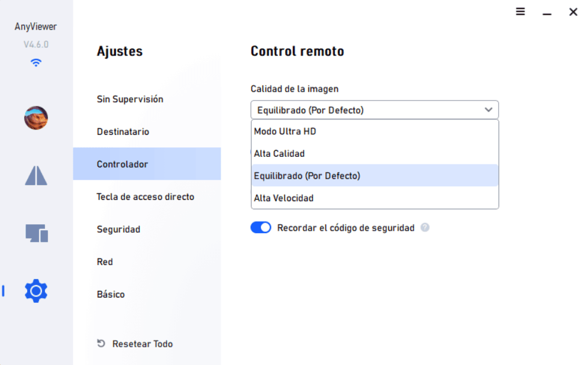
Task: Open the hamburger menu icon
Action: pos(520,12)
